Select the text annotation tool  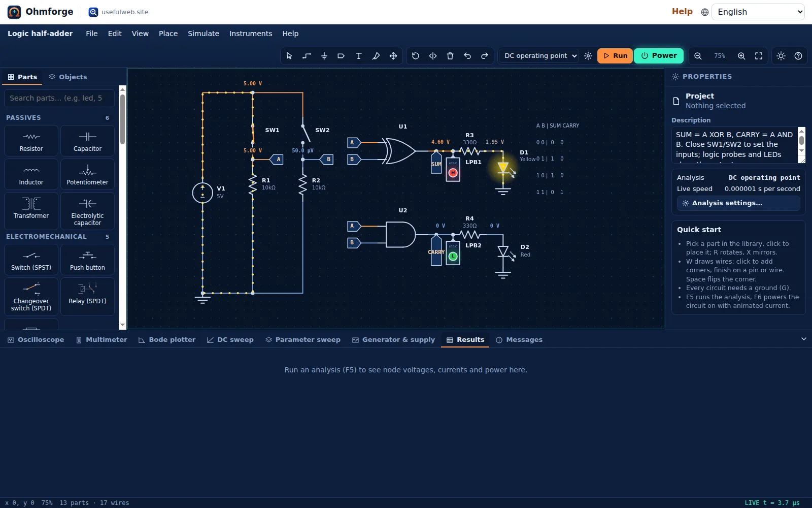358,56
